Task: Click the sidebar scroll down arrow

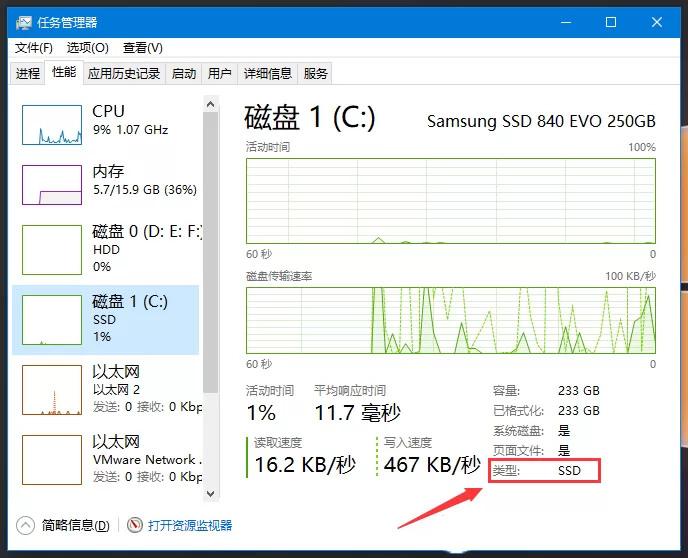Action: pos(211,494)
